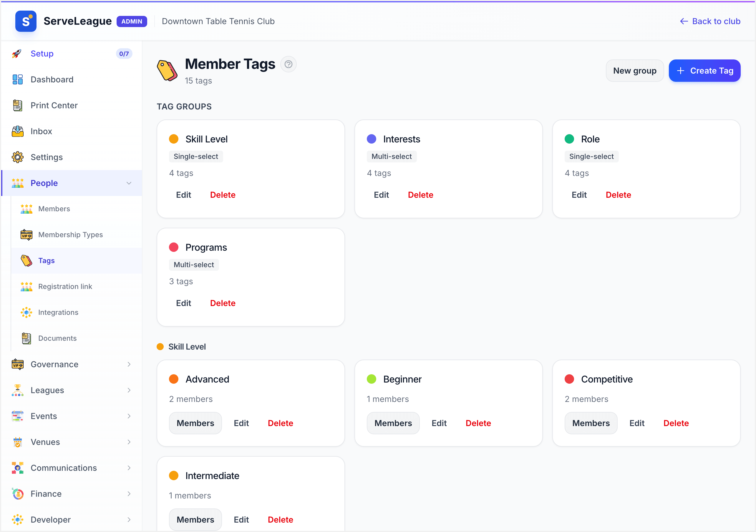Click the Settings gear icon
Screen dimensions: 756x532
[x=17, y=157]
